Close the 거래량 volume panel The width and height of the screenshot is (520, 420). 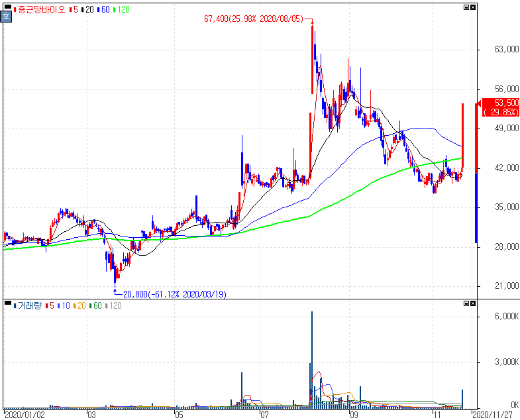click(473, 303)
